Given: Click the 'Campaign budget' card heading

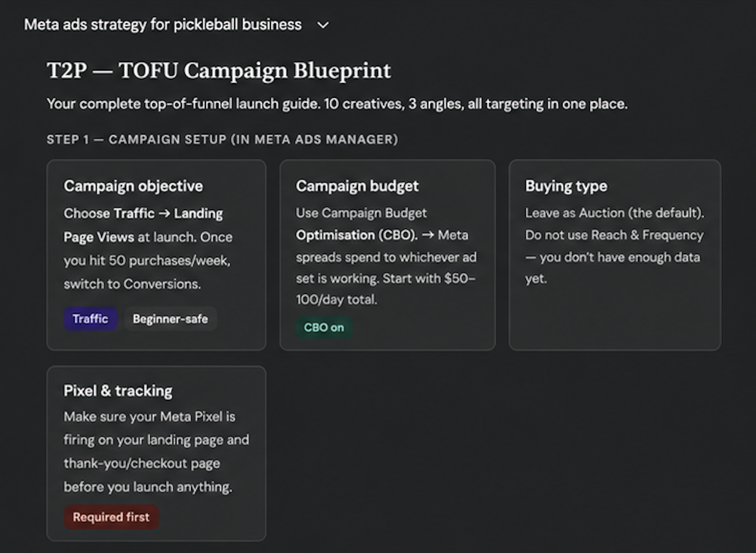Looking at the screenshot, I should coord(357,186).
